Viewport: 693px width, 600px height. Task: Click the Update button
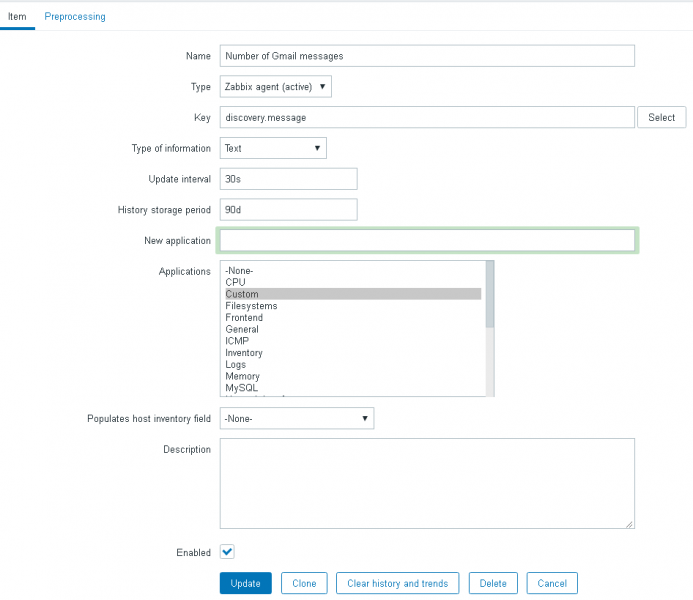coord(245,583)
